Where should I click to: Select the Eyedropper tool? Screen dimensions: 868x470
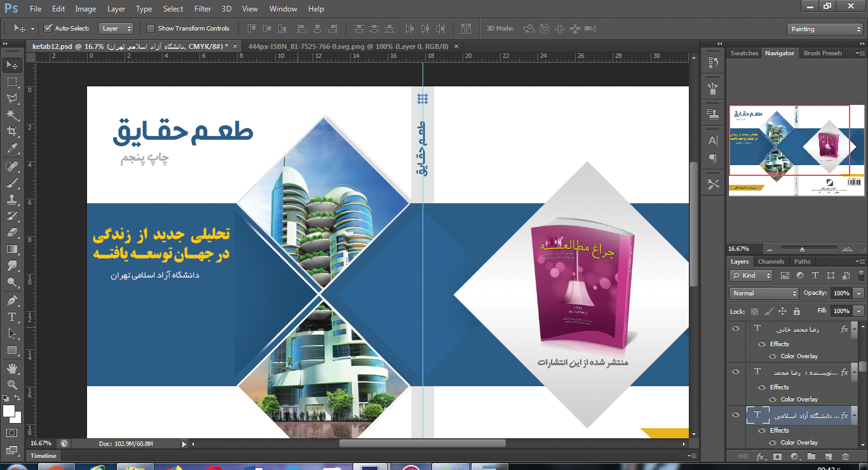point(12,149)
